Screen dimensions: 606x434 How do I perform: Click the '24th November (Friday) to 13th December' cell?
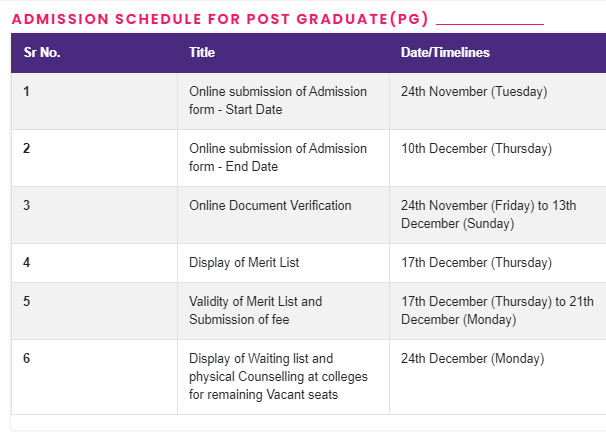488,214
